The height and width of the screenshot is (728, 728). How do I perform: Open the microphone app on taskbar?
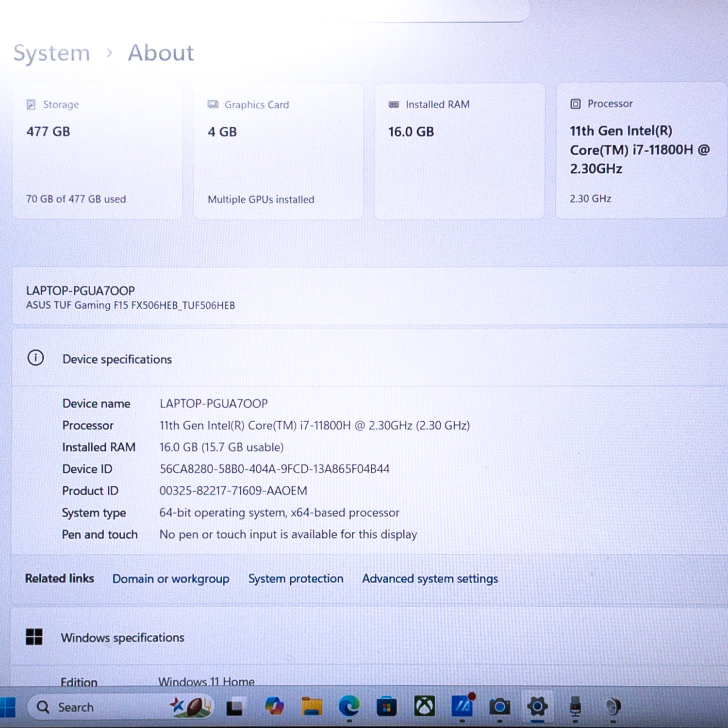point(575,707)
